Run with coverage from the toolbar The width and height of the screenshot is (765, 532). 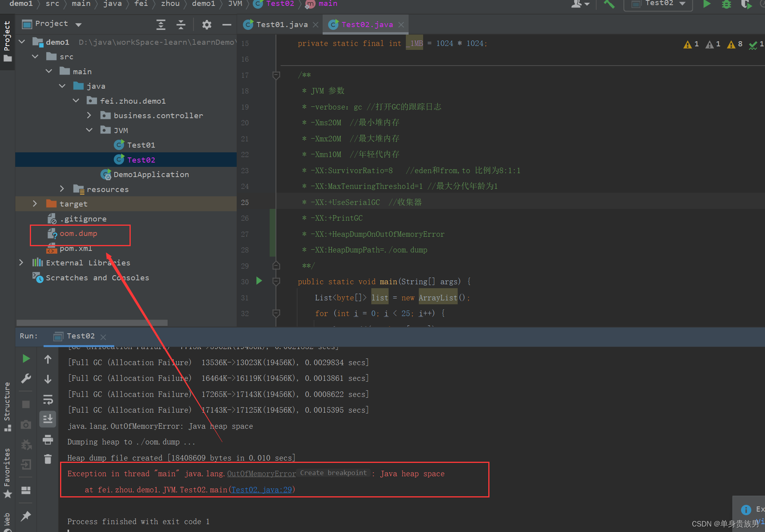[746, 4]
